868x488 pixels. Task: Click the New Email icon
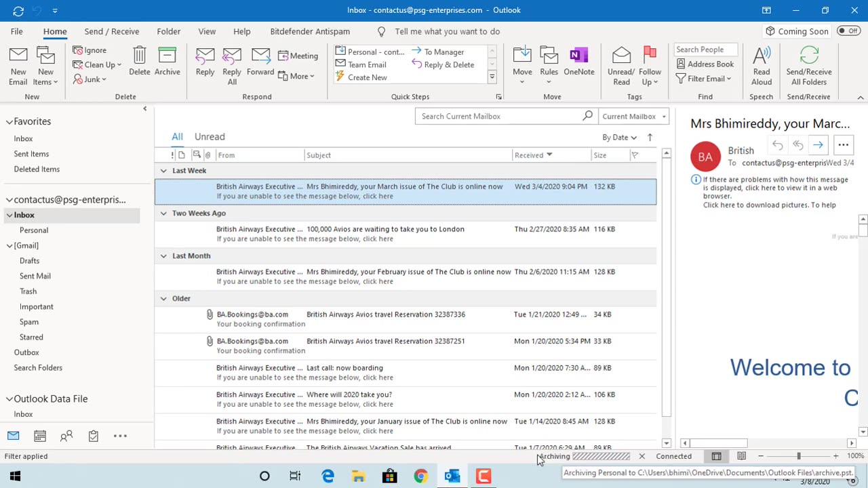pos(18,66)
